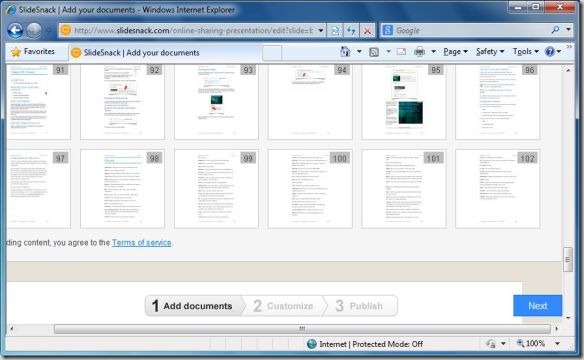Open the Terms of service link
Image resolution: width=584 pixels, height=360 pixels.
point(142,243)
